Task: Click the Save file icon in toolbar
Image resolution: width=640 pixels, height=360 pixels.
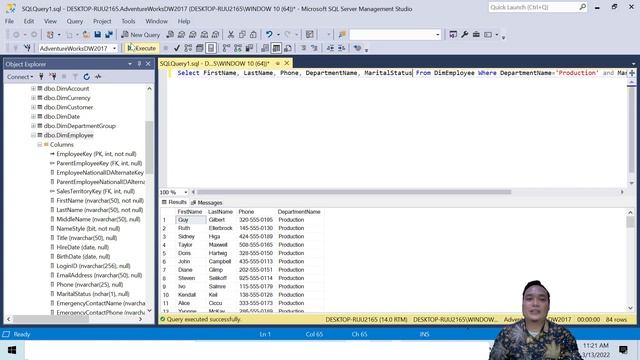Action: click(98, 35)
